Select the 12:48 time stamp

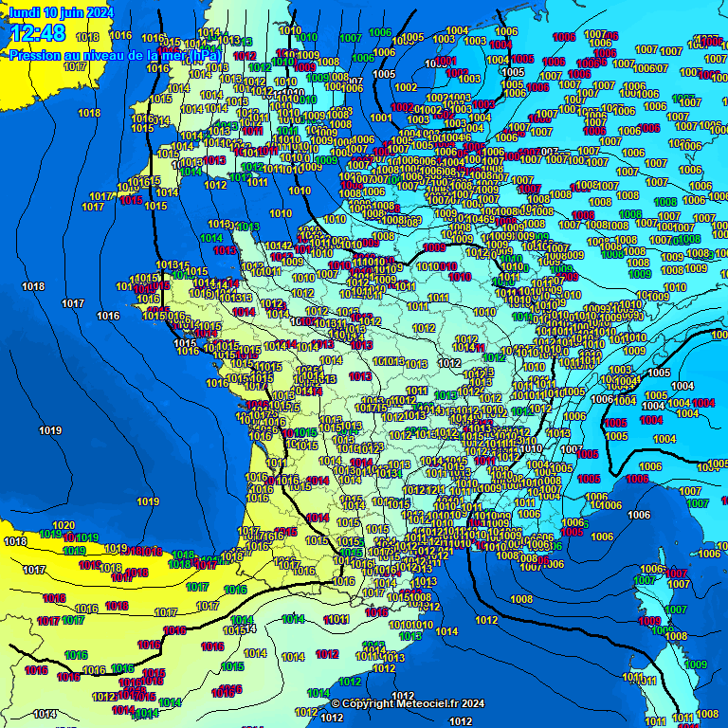(38, 34)
